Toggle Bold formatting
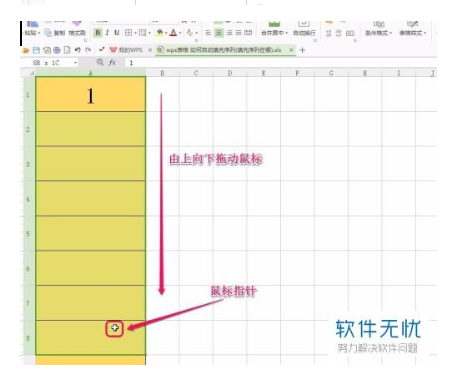461x375 pixels. [98, 33]
